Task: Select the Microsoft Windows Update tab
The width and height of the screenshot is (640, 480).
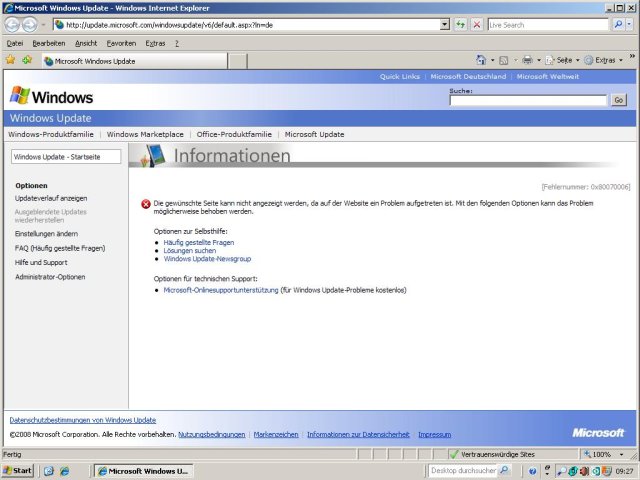Action: coord(135,61)
